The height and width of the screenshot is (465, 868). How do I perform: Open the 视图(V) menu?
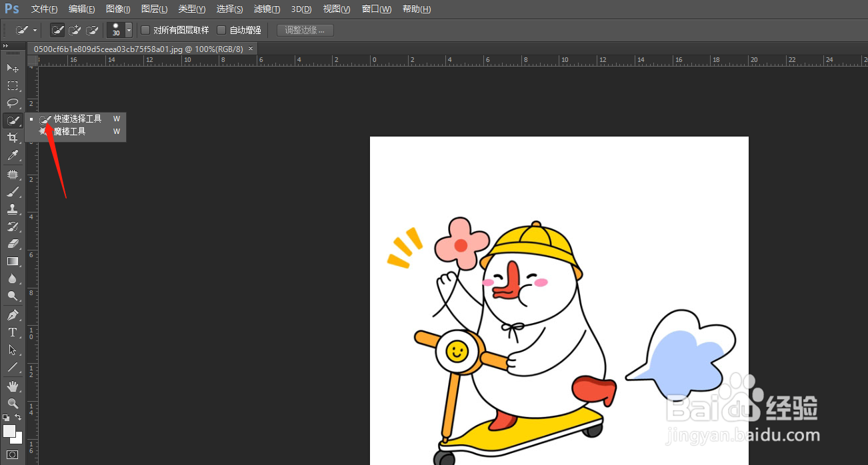point(337,9)
